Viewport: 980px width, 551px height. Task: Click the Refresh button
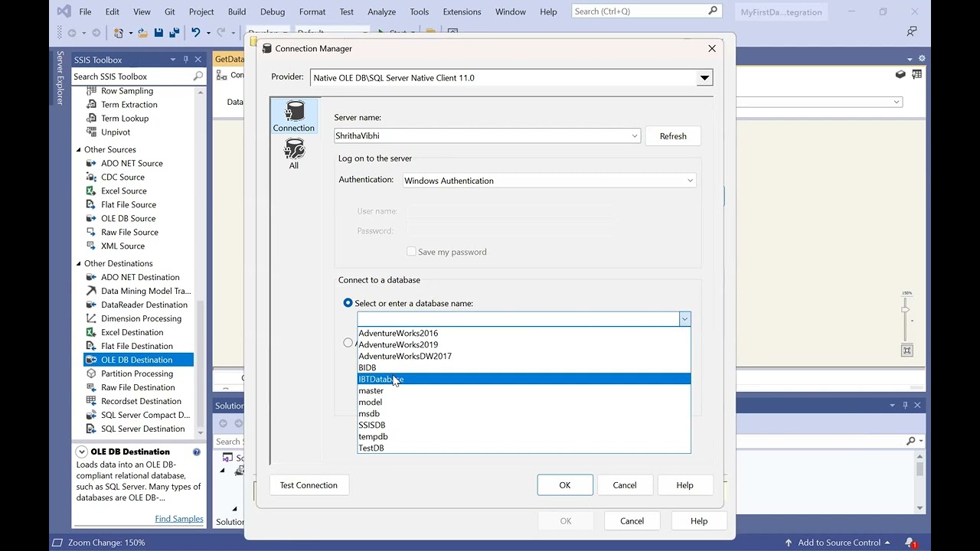coord(673,136)
